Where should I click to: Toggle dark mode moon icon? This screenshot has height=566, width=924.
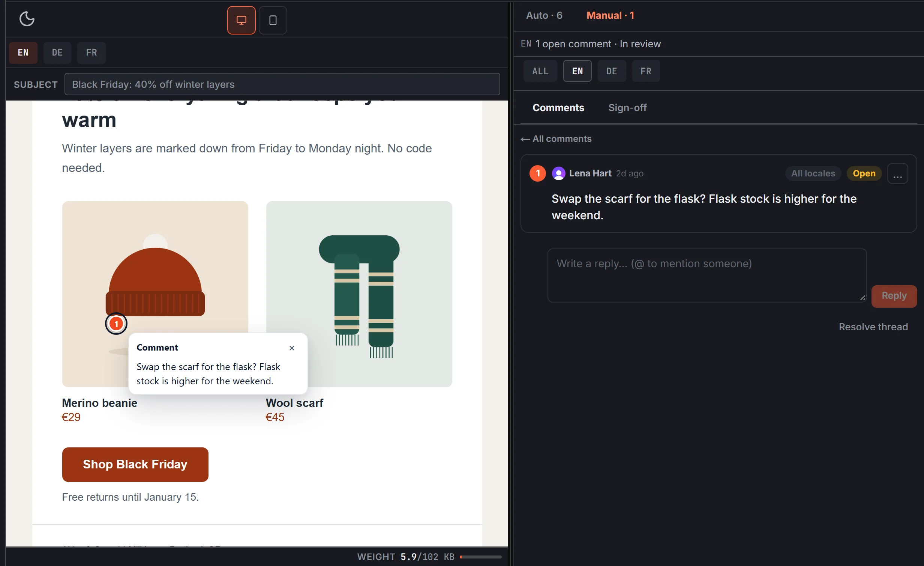(x=27, y=19)
